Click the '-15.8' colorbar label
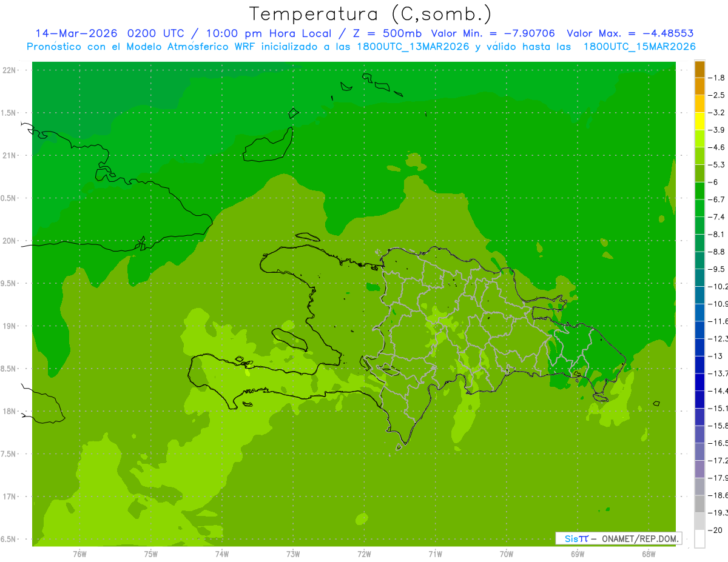The width and height of the screenshot is (728, 562). [718, 426]
